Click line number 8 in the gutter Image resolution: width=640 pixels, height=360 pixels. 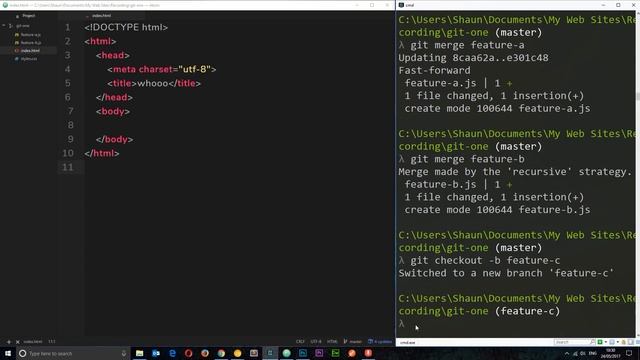(71, 125)
